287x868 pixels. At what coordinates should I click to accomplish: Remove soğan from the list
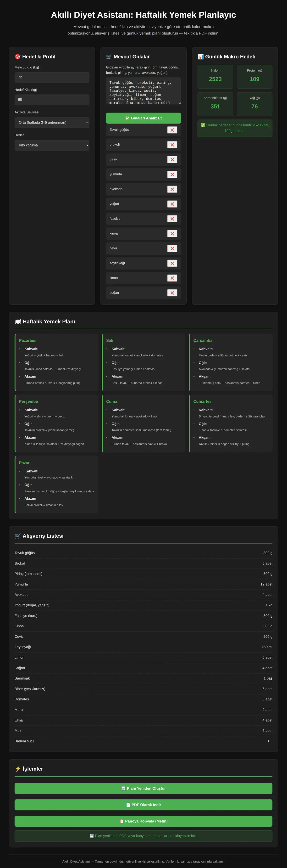[x=172, y=293]
